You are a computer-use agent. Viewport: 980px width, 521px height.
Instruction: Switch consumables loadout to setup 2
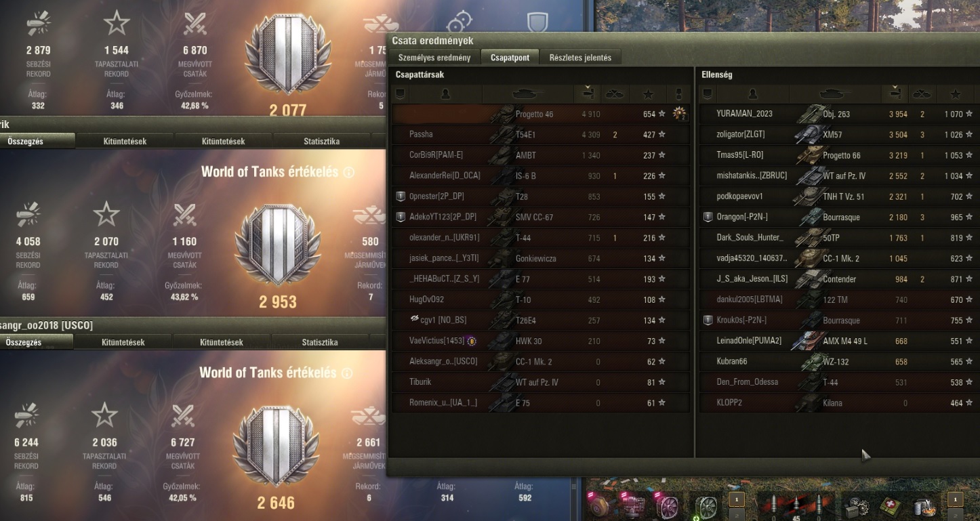[956, 515]
